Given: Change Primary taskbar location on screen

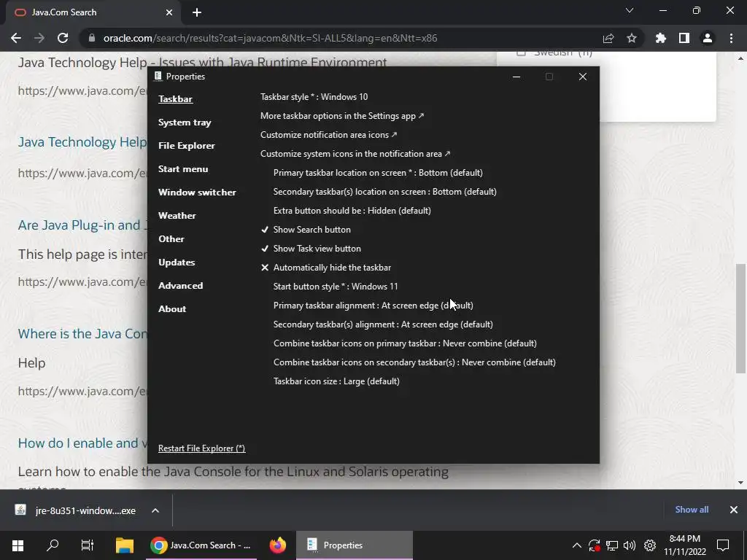Looking at the screenshot, I should point(378,173).
